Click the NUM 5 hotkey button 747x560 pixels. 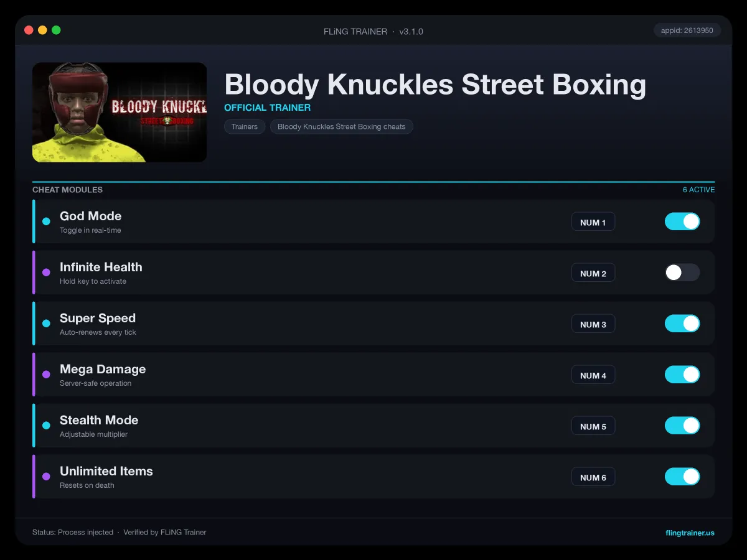click(593, 426)
